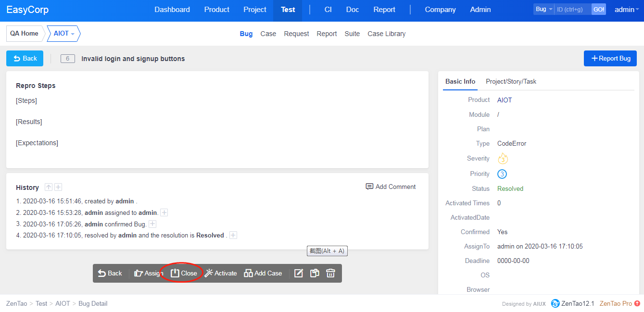The image size is (644, 312).
Task: Reverse history order with arrow icon
Action: (49, 187)
